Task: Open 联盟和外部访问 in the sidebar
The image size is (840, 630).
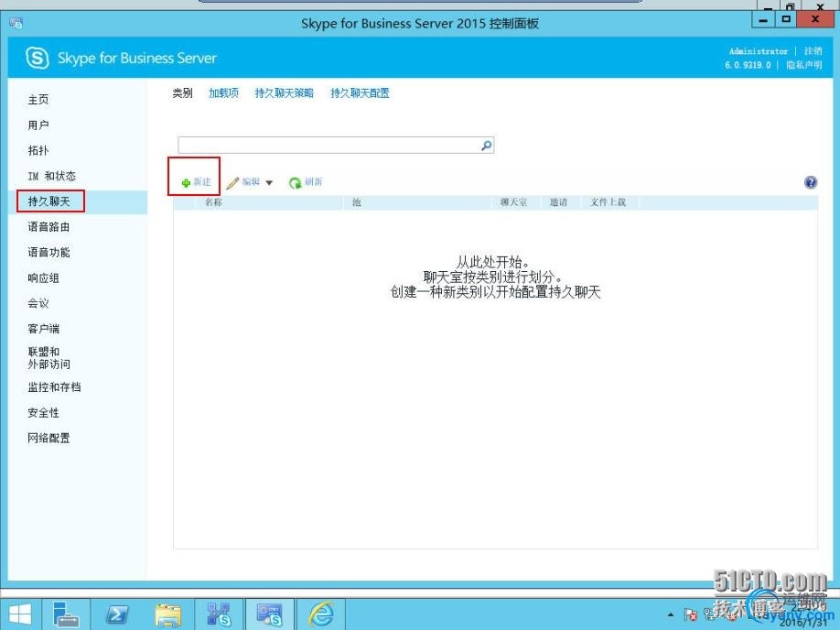Action: (48, 358)
